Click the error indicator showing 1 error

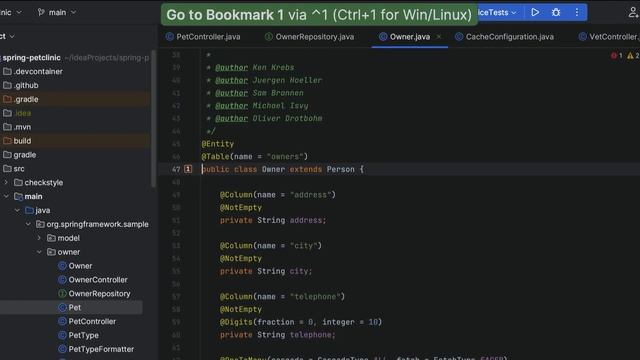616,56
